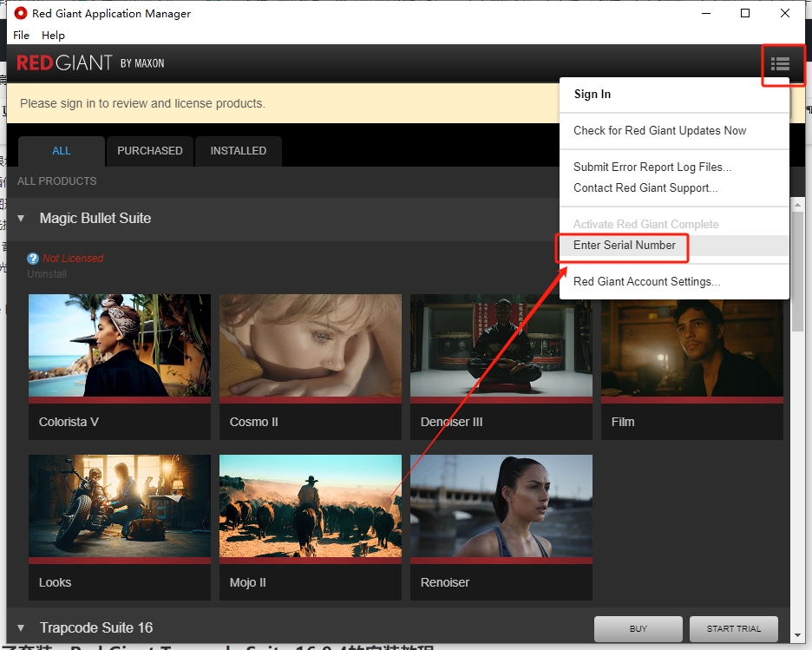Click the Renoiser label
The height and width of the screenshot is (650, 812).
click(x=445, y=582)
